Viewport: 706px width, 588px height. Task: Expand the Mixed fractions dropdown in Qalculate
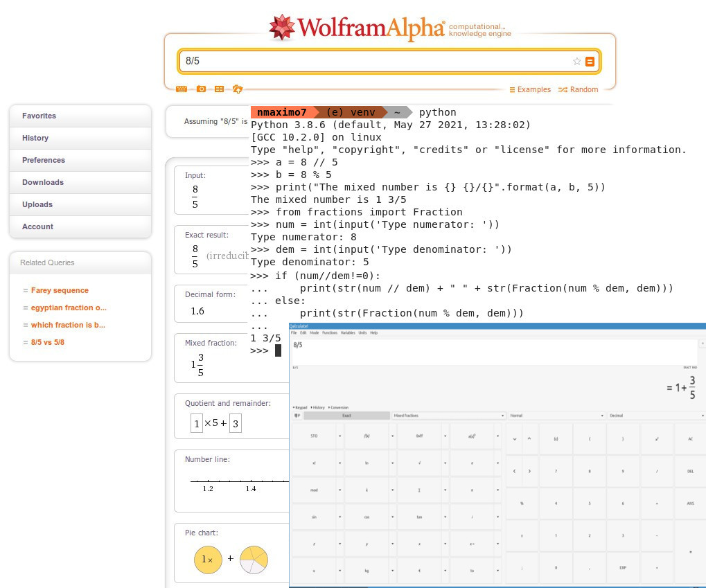click(448, 416)
